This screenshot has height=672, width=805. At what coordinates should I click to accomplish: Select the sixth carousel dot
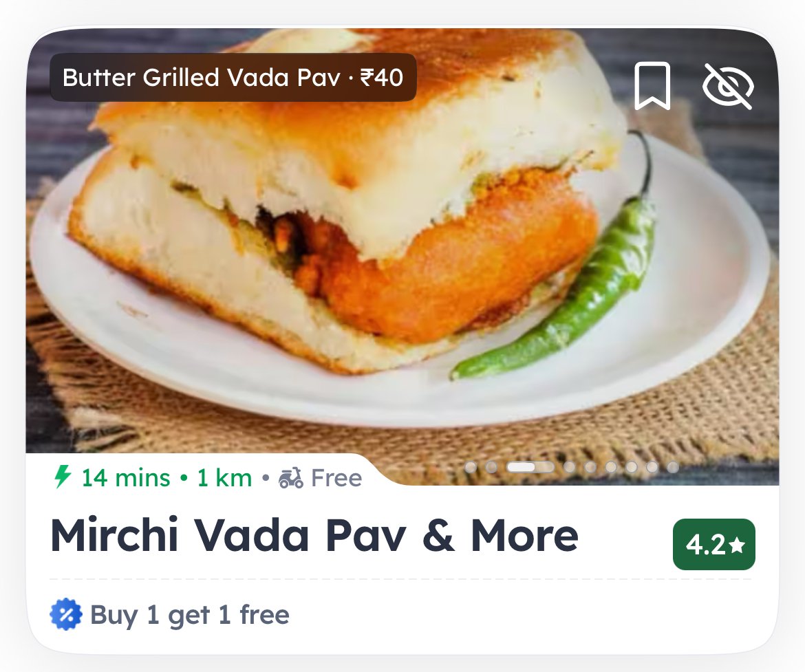coord(611,467)
